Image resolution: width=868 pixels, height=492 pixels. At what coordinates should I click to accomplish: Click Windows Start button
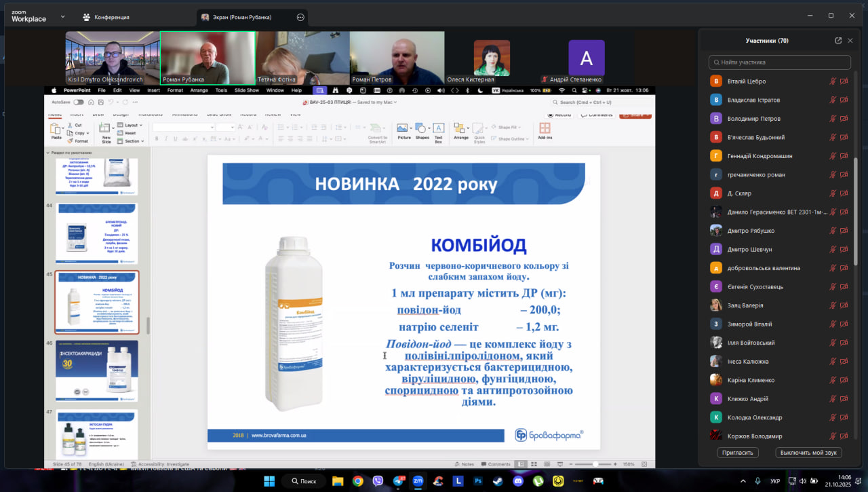(x=269, y=481)
